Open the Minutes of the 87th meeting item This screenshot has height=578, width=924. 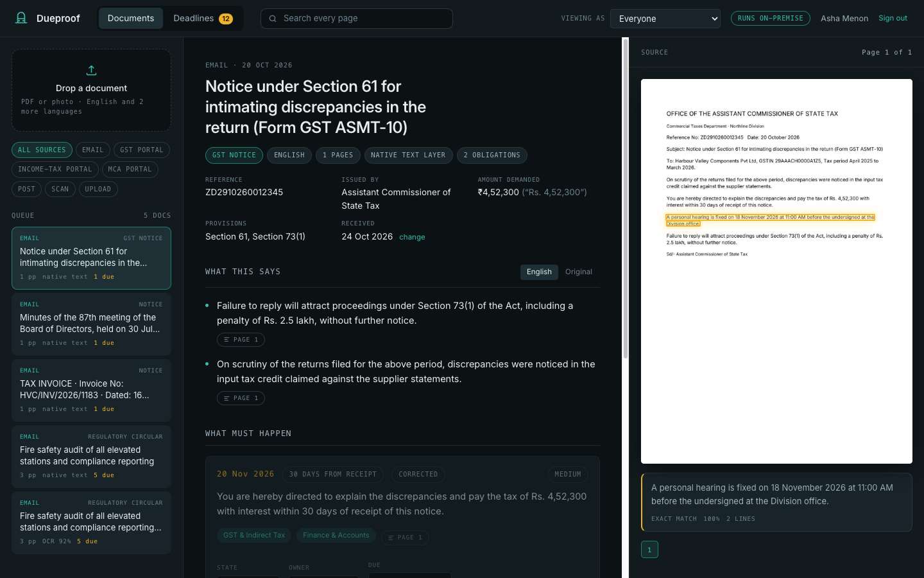91,324
